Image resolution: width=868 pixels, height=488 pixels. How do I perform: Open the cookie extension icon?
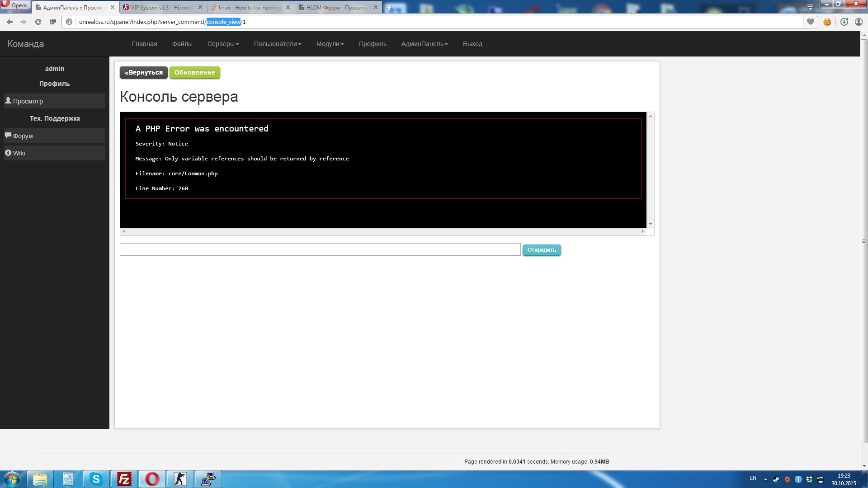(x=827, y=22)
